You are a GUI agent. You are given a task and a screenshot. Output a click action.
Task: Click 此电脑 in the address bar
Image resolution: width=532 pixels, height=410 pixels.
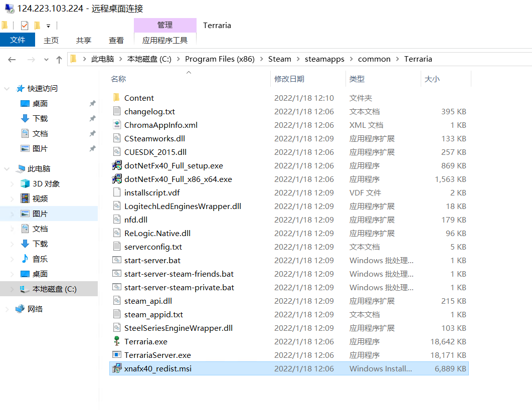pos(102,59)
